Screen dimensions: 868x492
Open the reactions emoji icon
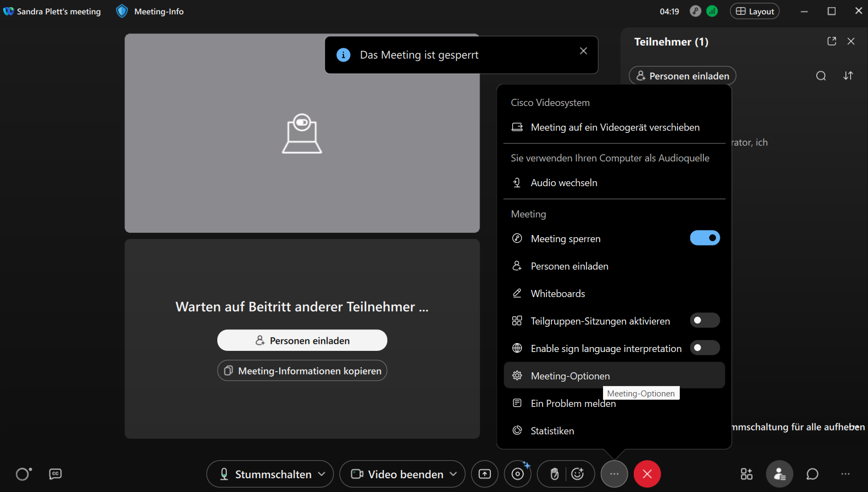click(x=578, y=474)
